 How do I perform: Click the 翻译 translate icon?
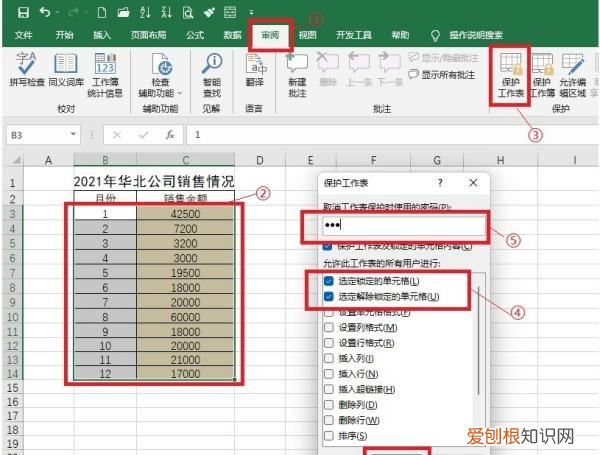pyautogui.click(x=255, y=64)
